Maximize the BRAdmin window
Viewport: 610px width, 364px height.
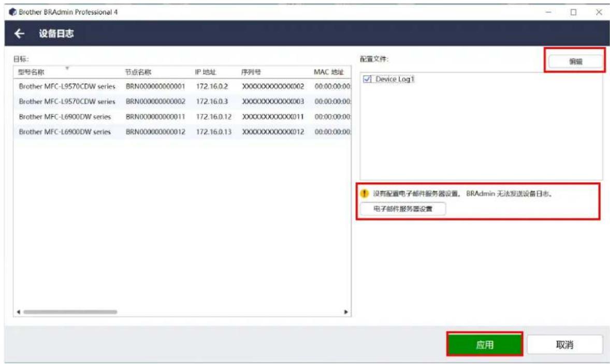point(573,12)
